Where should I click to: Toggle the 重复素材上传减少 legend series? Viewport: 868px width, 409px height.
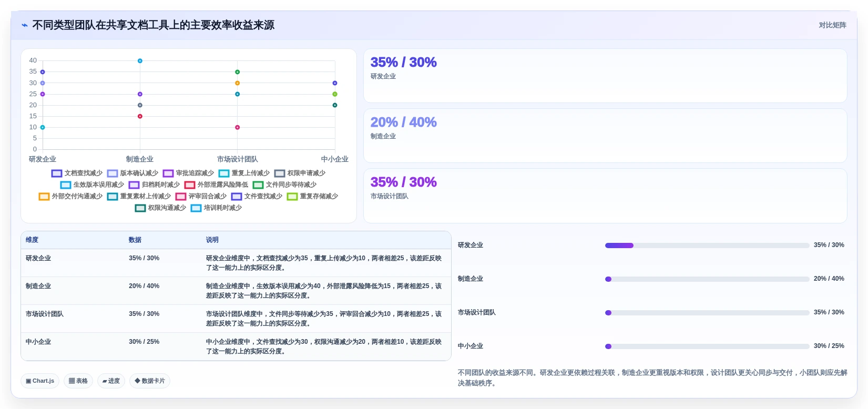point(139,196)
